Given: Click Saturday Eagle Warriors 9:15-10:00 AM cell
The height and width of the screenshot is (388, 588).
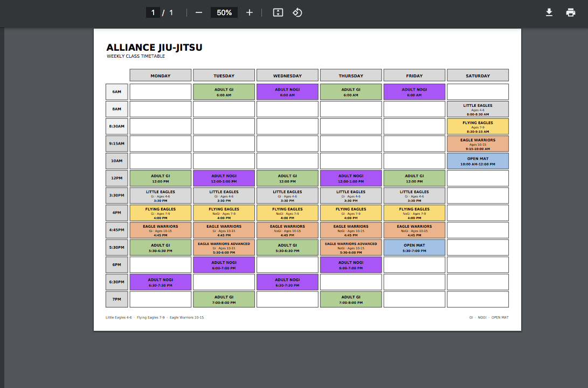Looking at the screenshot, I should pos(478,144).
